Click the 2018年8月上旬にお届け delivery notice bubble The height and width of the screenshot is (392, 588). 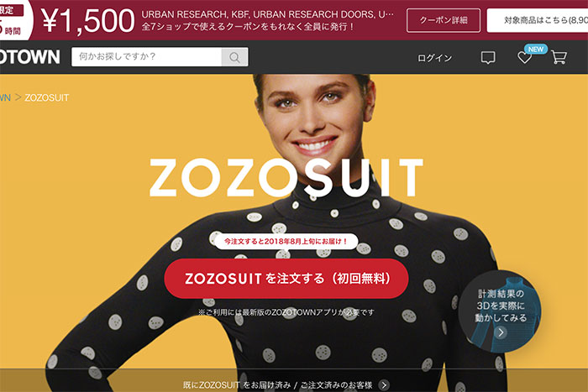pyautogui.click(x=286, y=242)
